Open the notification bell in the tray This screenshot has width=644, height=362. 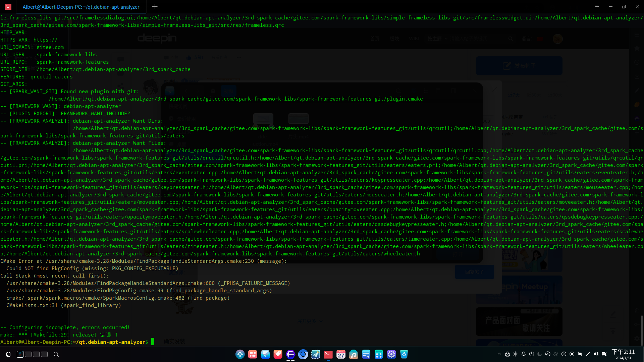click(524, 354)
